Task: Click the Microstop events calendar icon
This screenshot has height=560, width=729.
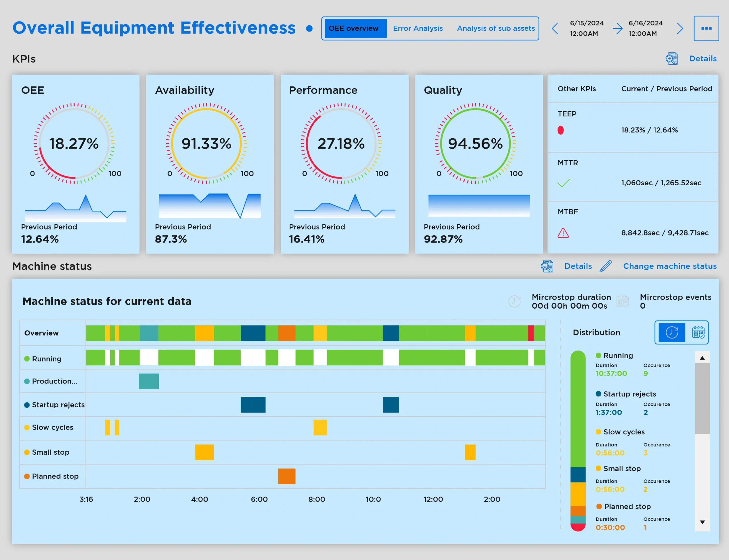Action: coord(623,301)
